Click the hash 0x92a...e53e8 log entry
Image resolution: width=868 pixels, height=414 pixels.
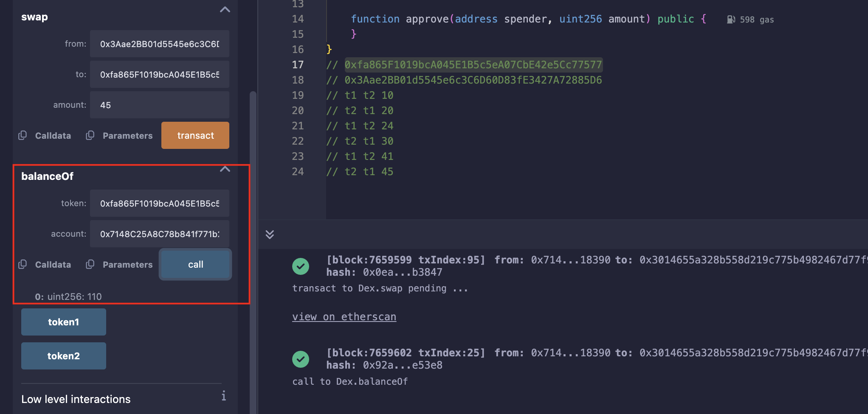(x=384, y=365)
